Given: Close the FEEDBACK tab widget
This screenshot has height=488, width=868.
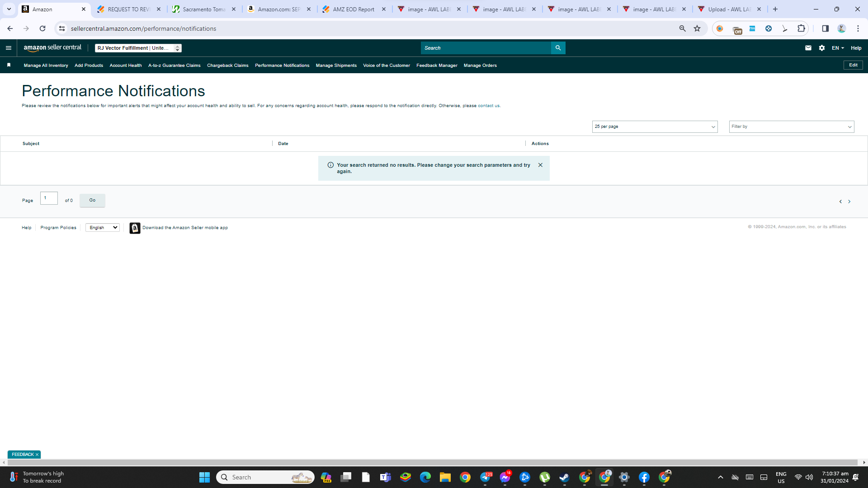Looking at the screenshot, I should coord(37,455).
